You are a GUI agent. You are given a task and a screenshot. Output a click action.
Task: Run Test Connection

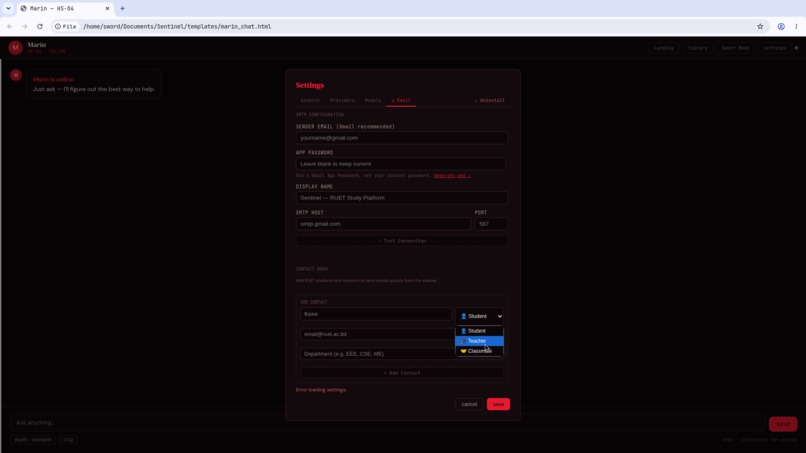[401, 241]
